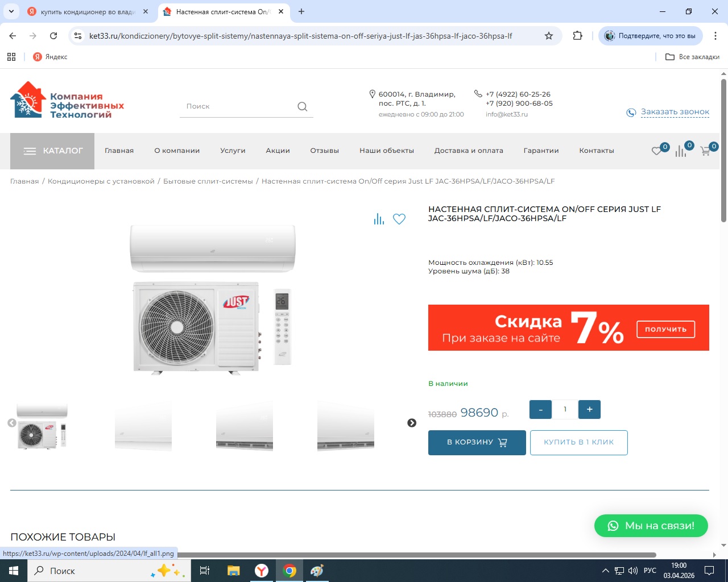Viewport: 728px width, 582px height.
Task: Open Paint app from taskbar
Action: click(317, 571)
